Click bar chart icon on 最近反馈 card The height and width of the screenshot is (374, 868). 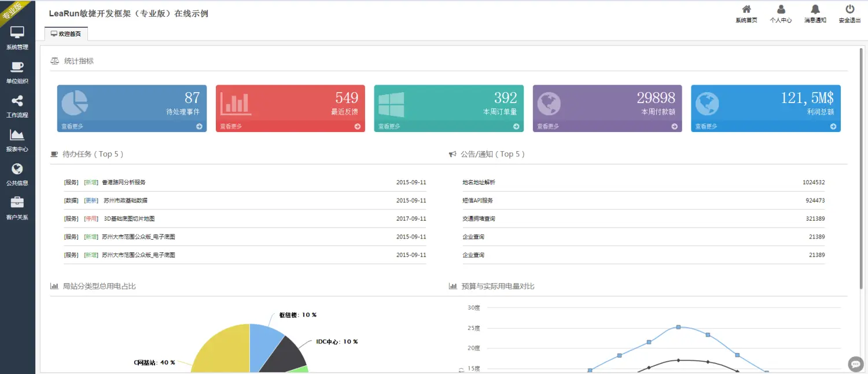point(236,103)
